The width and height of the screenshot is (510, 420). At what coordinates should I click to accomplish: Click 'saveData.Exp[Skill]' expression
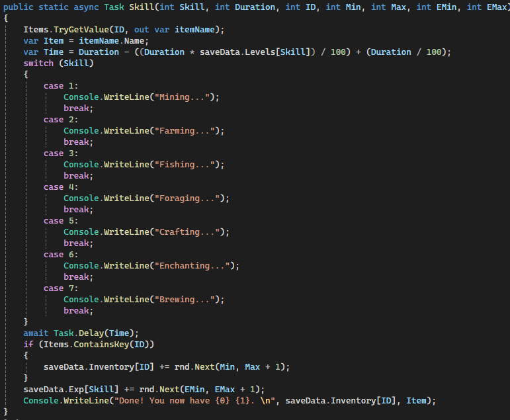tap(71, 390)
